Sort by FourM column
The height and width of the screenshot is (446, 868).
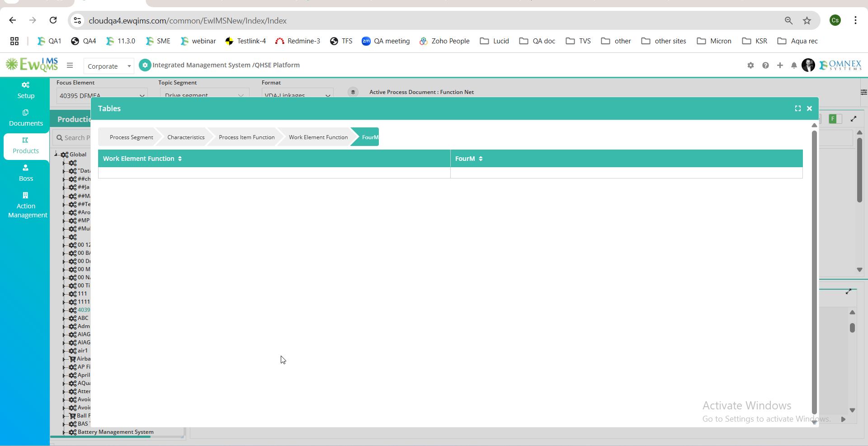point(480,159)
